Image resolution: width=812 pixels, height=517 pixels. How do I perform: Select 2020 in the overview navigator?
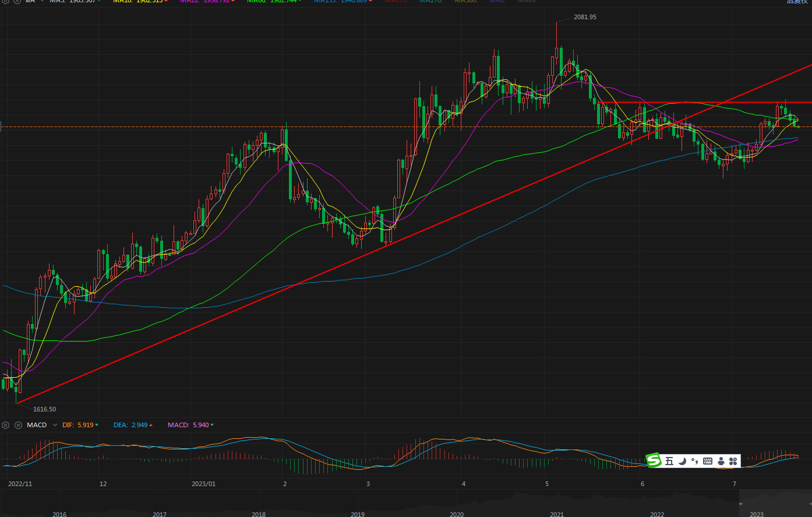coord(457,514)
